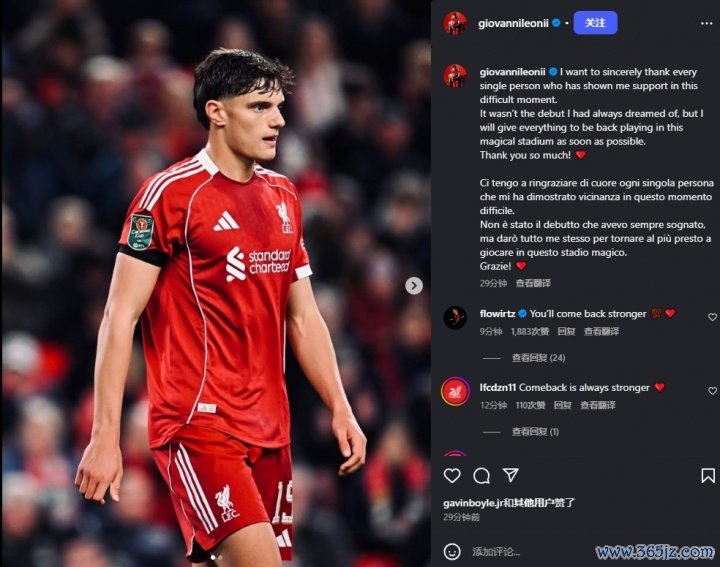This screenshot has width=720, height=567.
Task: Expand 24 replies under flowirtz comment
Action: [538, 358]
